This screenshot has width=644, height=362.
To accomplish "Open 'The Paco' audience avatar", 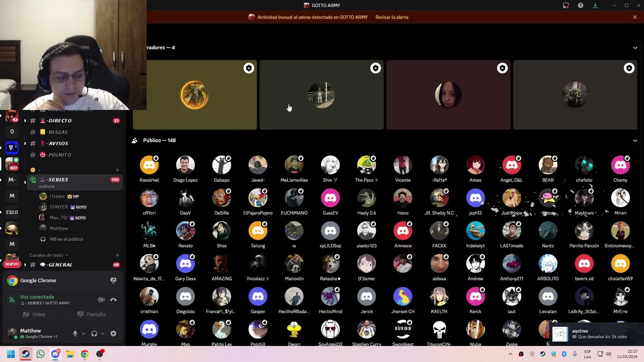I will coord(366,165).
